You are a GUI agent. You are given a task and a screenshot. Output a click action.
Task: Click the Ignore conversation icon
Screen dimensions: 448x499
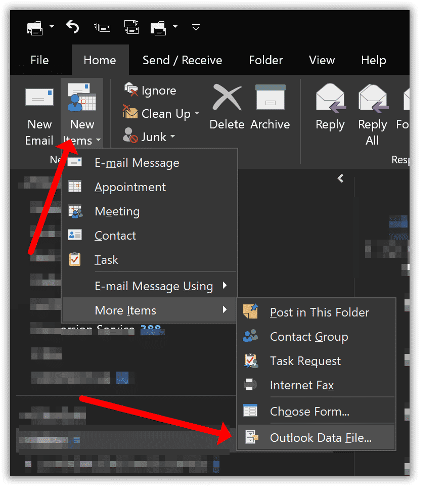(131, 90)
